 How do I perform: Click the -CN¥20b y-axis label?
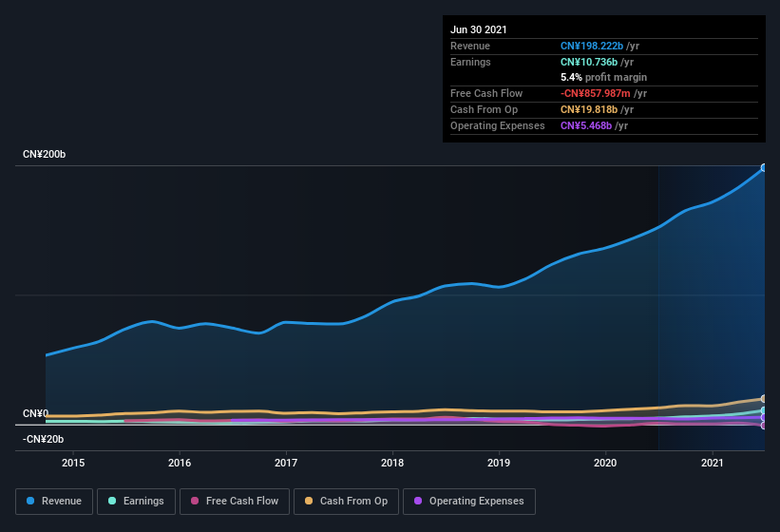click(x=44, y=440)
